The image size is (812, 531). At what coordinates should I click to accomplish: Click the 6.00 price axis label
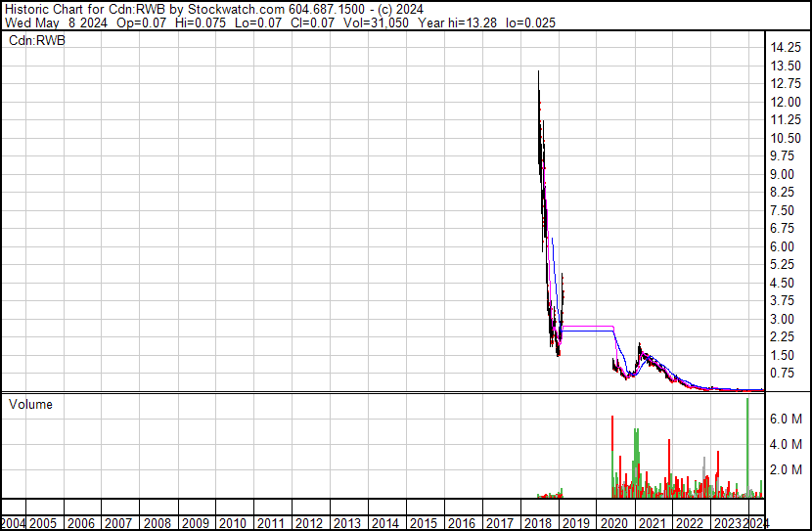coord(782,246)
